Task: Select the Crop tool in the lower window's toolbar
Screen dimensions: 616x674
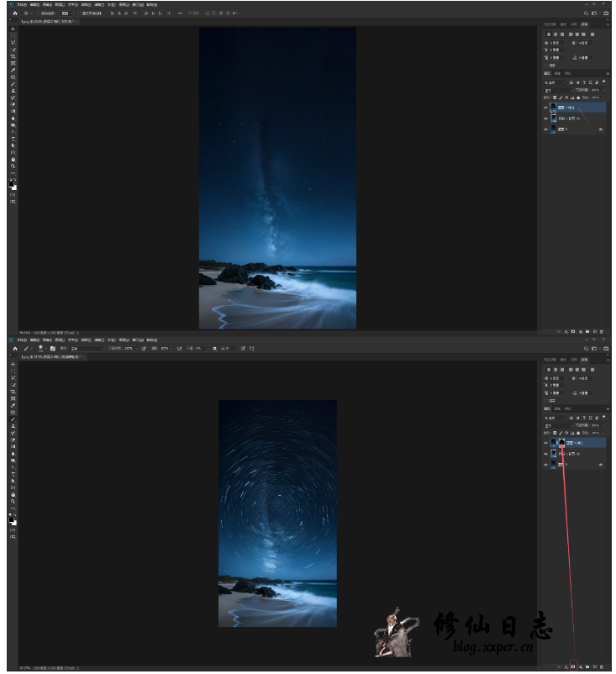Action: point(13,391)
